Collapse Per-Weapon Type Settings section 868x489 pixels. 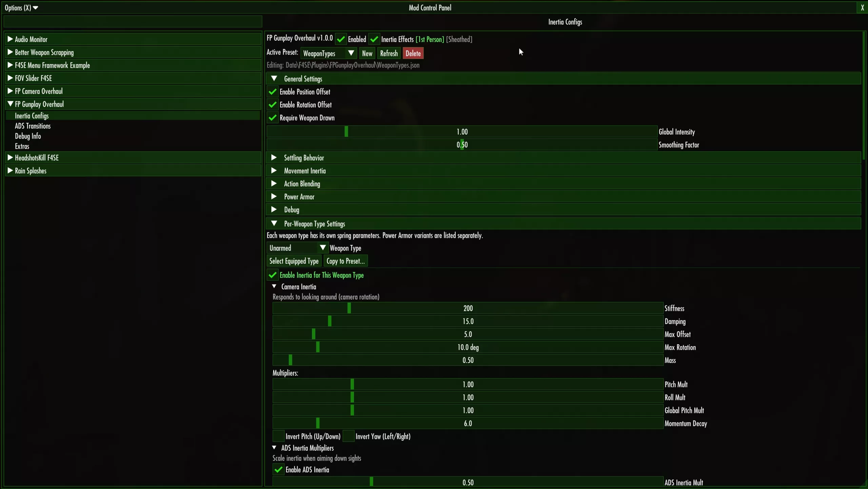[563, 224]
